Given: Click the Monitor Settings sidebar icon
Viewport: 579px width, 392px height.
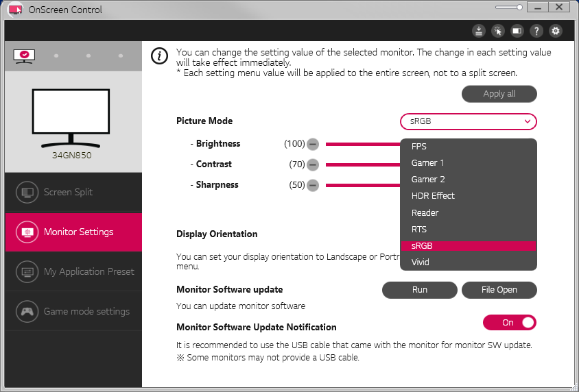Looking at the screenshot, I should tap(27, 232).
